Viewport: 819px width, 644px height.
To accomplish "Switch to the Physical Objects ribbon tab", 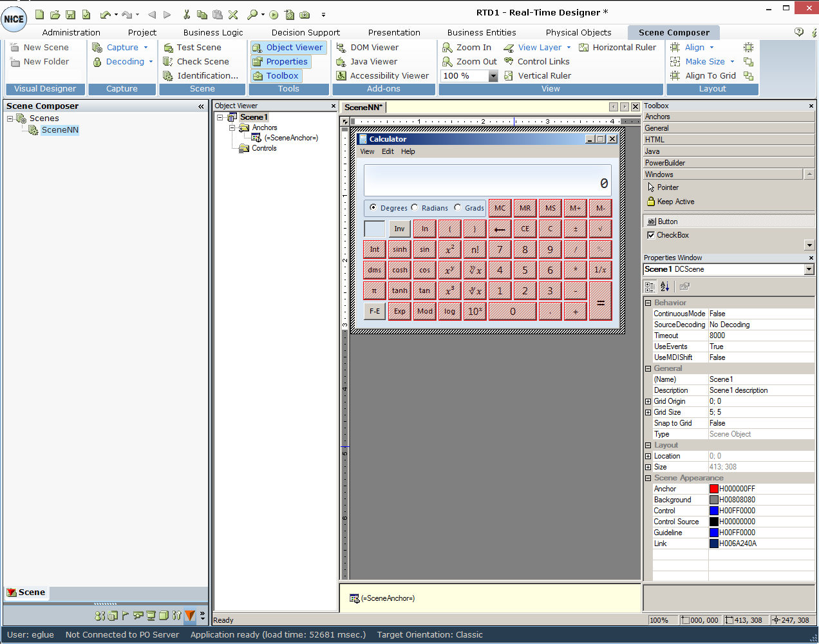I will point(579,32).
